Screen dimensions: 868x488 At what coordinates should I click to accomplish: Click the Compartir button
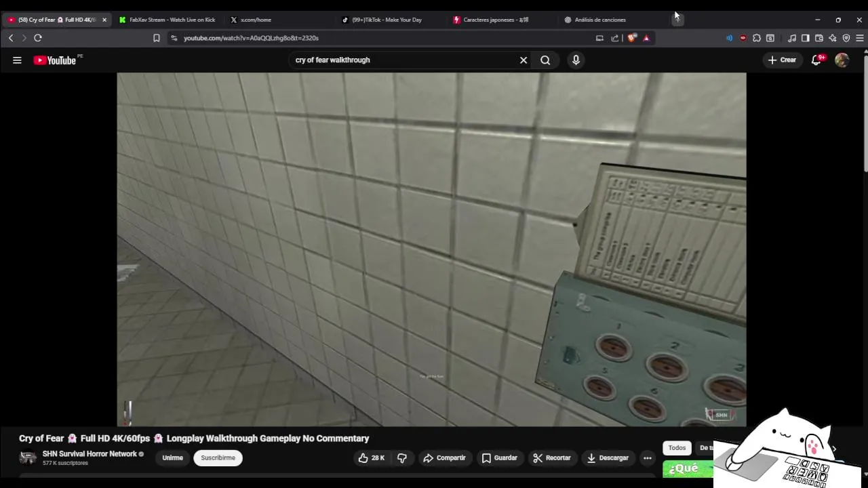444,458
